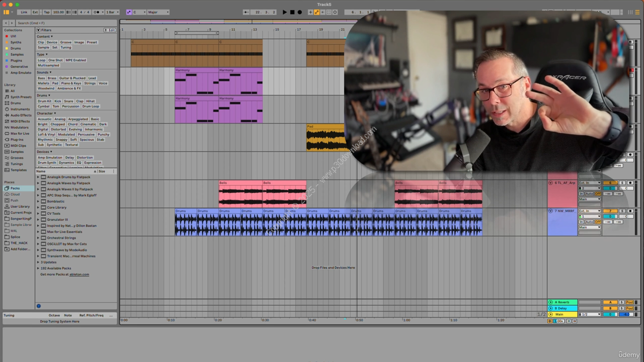644x362 pixels.
Task: Toggle track 6 TL_AF_Arp Solo button
Action: [622, 183]
